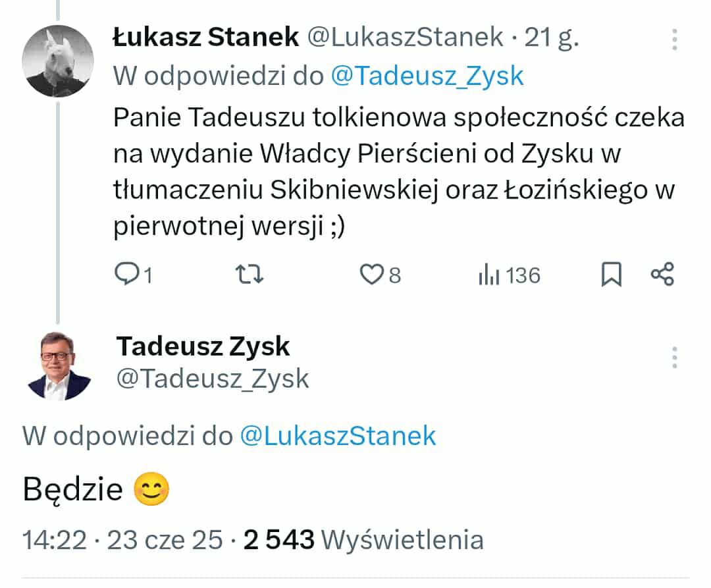Click the 21 g. timestamp
Screen dimensions: 711x588
coord(552,38)
